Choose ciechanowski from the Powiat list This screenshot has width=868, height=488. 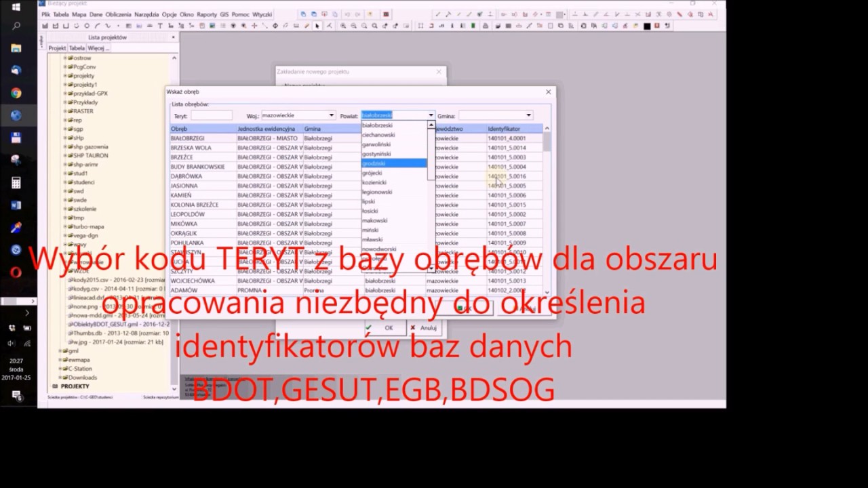point(394,135)
